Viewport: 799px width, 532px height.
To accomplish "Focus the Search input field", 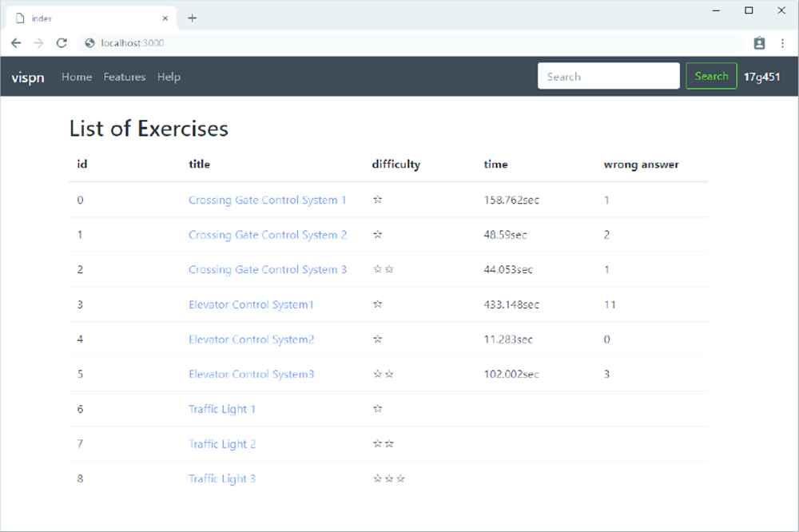I will [x=608, y=77].
